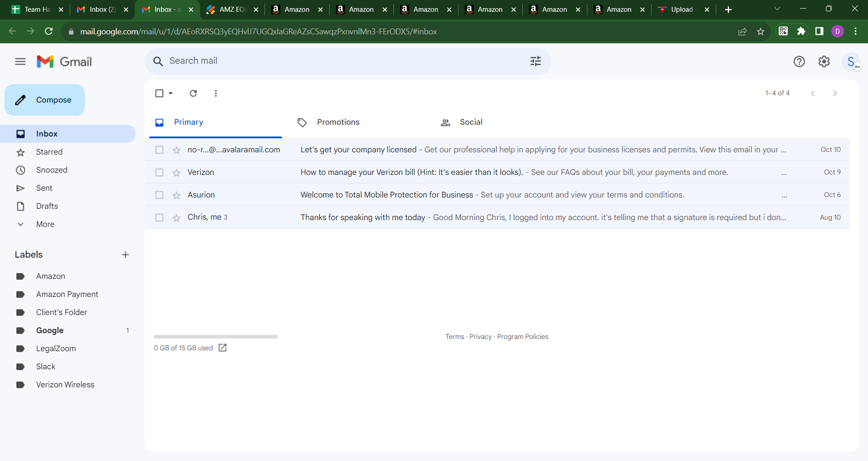Screen dimensions: 868x461
Task: Select the Chris, me conversation checkbox
Action: click(x=159, y=217)
